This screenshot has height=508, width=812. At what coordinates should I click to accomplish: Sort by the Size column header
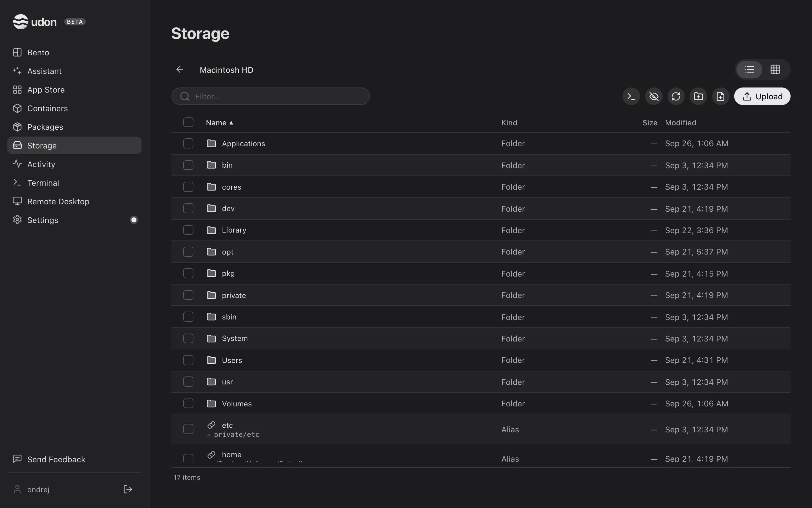point(650,123)
